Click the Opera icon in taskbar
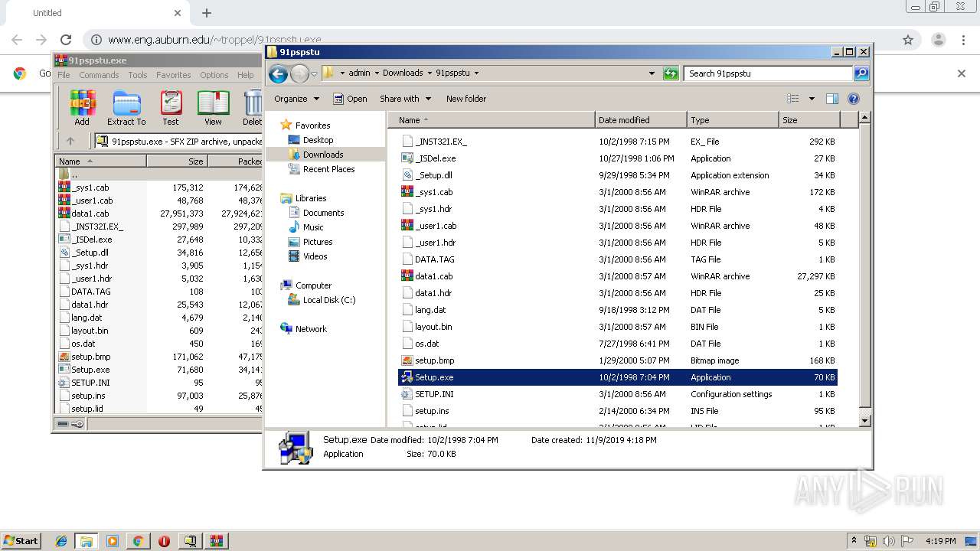This screenshot has width=980, height=551. coord(164,541)
